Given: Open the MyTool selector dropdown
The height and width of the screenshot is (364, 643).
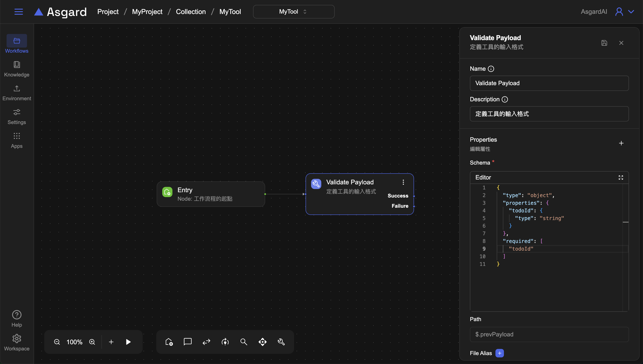Looking at the screenshot, I should coord(293,12).
